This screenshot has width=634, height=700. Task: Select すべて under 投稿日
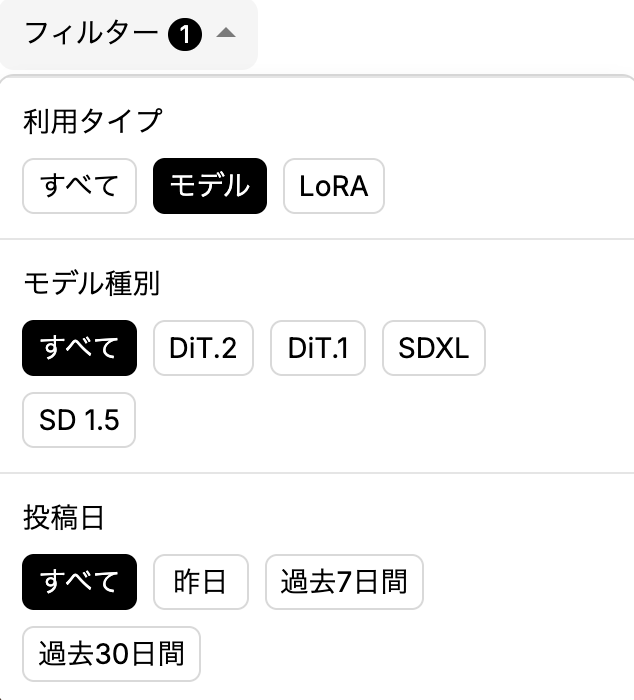click(79, 582)
